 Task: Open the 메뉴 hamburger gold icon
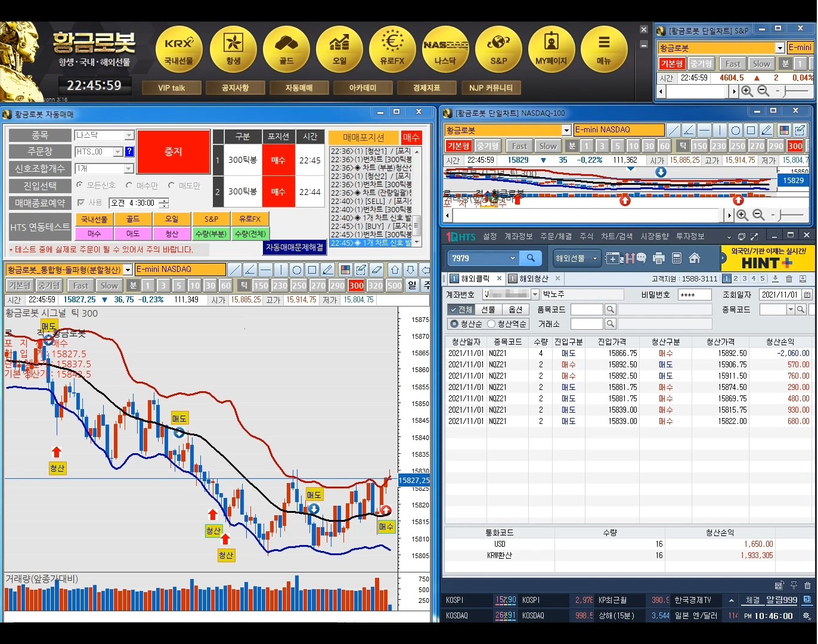tap(604, 49)
